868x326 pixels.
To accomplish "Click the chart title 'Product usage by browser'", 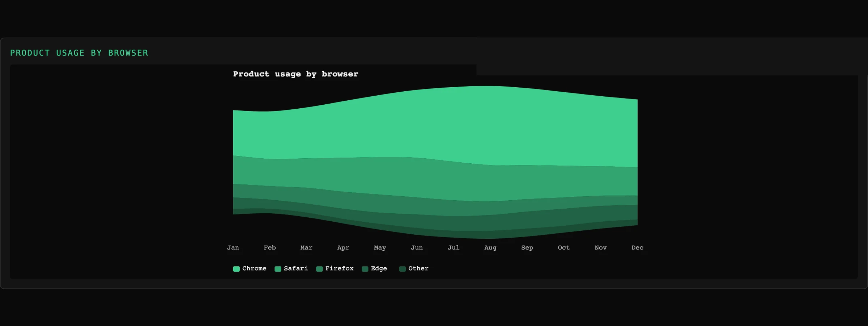I will pos(295,74).
